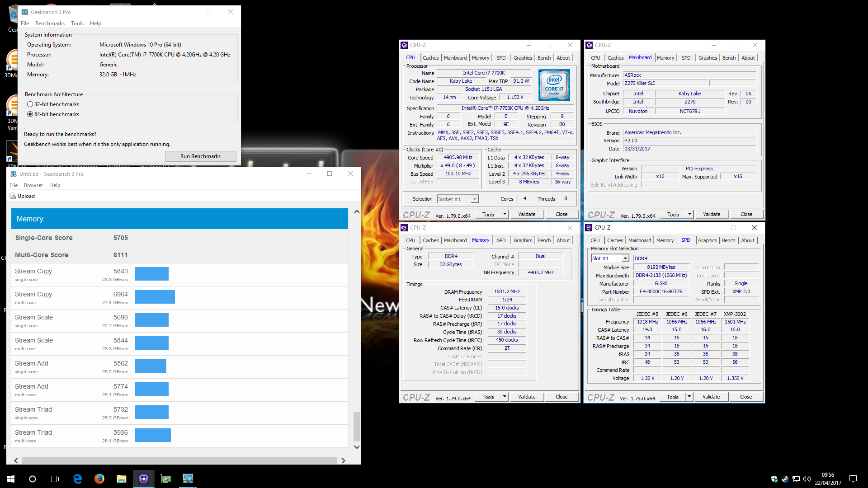This screenshot has width=868, height=488.
Task: Click the Stream Scale multi-core score bar
Action: pos(152,343)
